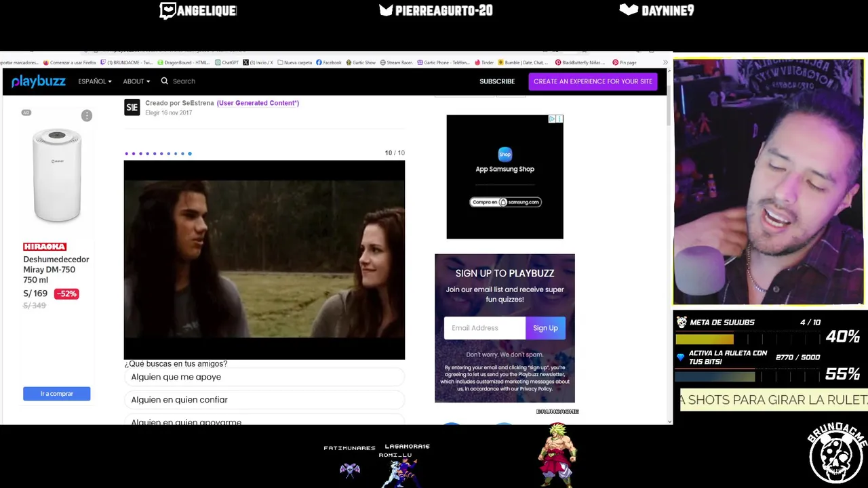Click the S/ 169 price
The height and width of the screenshot is (488, 868).
[35, 293]
